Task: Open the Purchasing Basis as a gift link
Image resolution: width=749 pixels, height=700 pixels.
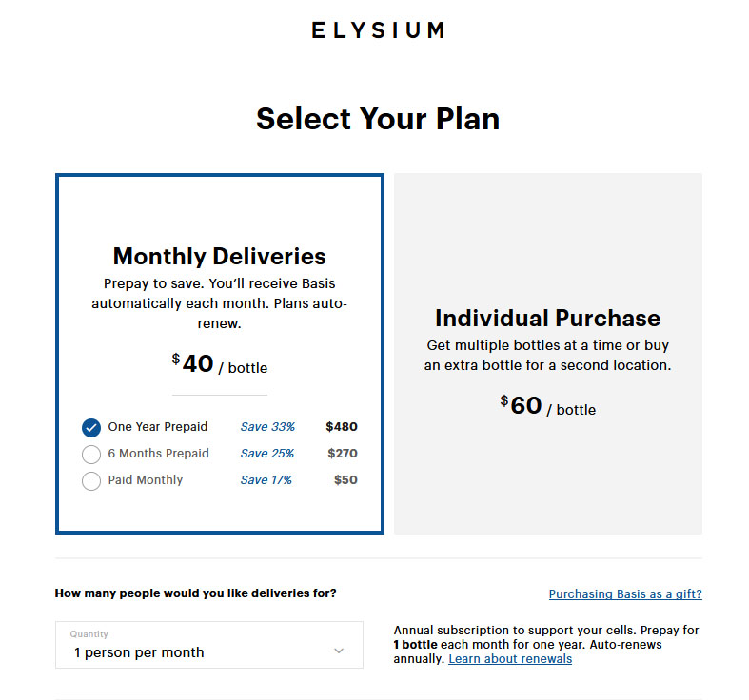Action: pyautogui.click(x=625, y=594)
